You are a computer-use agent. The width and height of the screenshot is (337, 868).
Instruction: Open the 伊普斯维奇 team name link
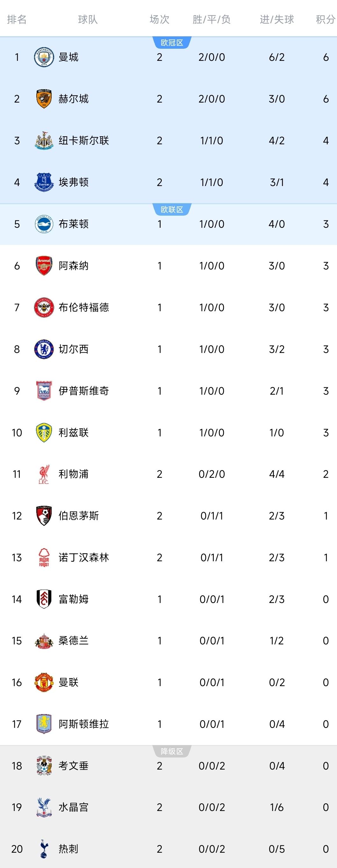(83, 391)
